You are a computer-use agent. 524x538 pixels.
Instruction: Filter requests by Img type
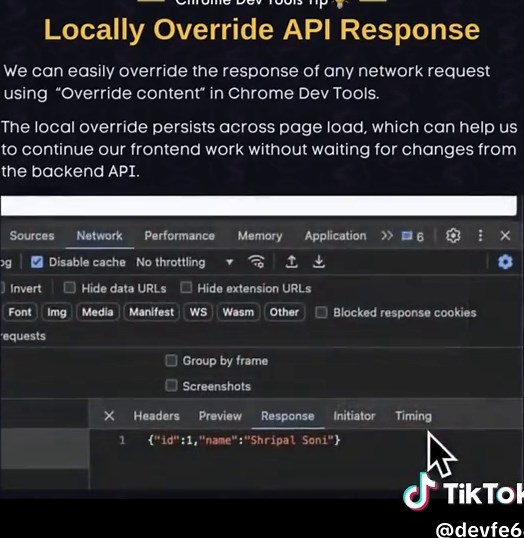[57, 312]
